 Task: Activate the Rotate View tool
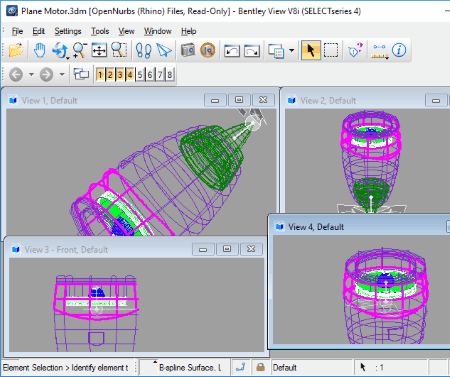click(x=60, y=50)
